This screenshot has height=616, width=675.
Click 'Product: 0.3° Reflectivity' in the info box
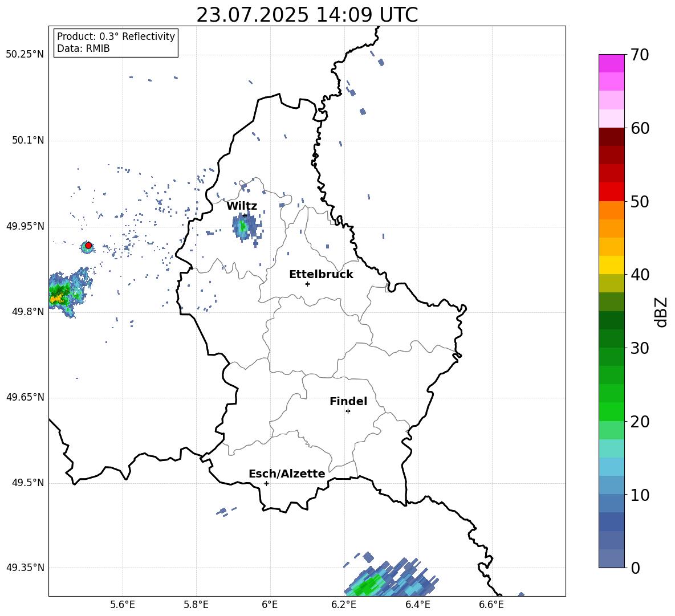[116, 36]
